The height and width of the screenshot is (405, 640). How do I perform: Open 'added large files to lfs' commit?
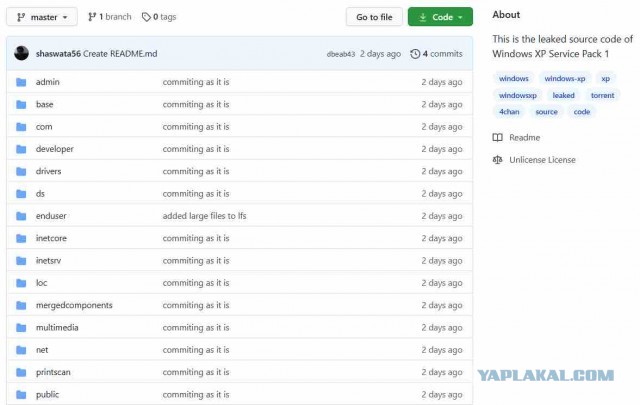pyautogui.click(x=204, y=216)
